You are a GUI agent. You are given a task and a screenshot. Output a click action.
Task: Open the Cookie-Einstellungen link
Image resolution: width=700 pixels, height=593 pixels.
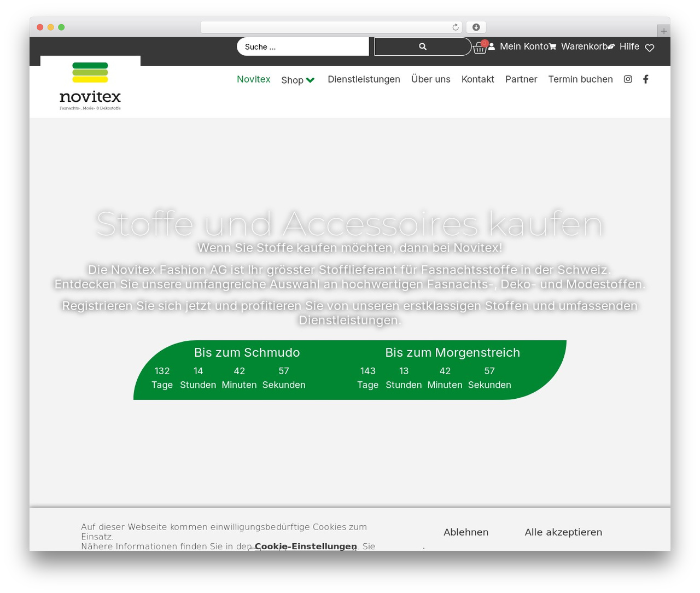(306, 547)
